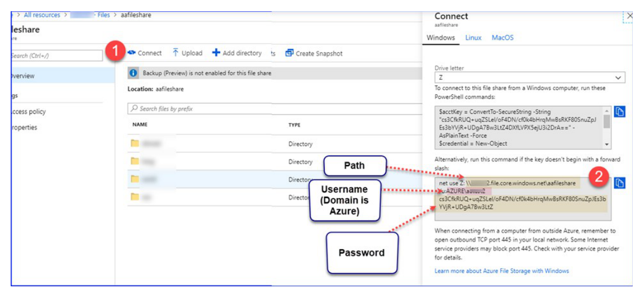This screenshot has width=644, height=297.
Task: Copy the PowerShell commands with copy icon
Action: tap(619, 111)
